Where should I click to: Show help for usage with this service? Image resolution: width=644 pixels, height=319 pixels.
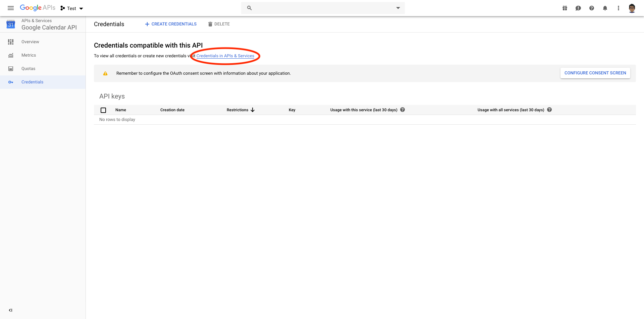pyautogui.click(x=402, y=110)
